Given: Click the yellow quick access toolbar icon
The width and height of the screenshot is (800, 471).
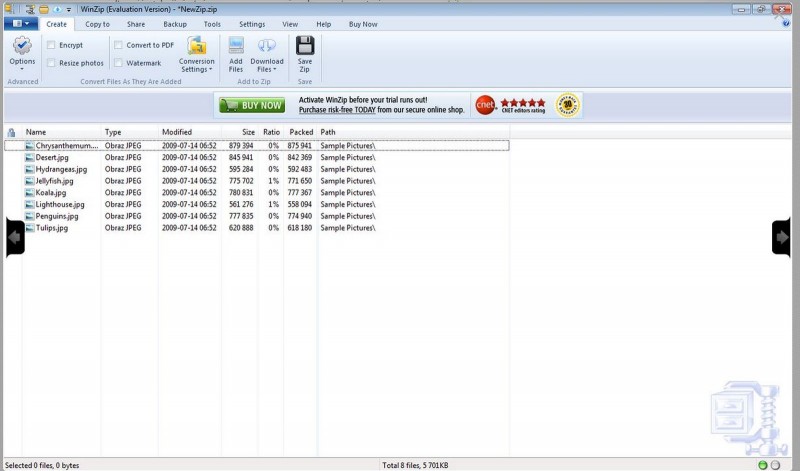Looking at the screenshot, I should click(44, 9).
